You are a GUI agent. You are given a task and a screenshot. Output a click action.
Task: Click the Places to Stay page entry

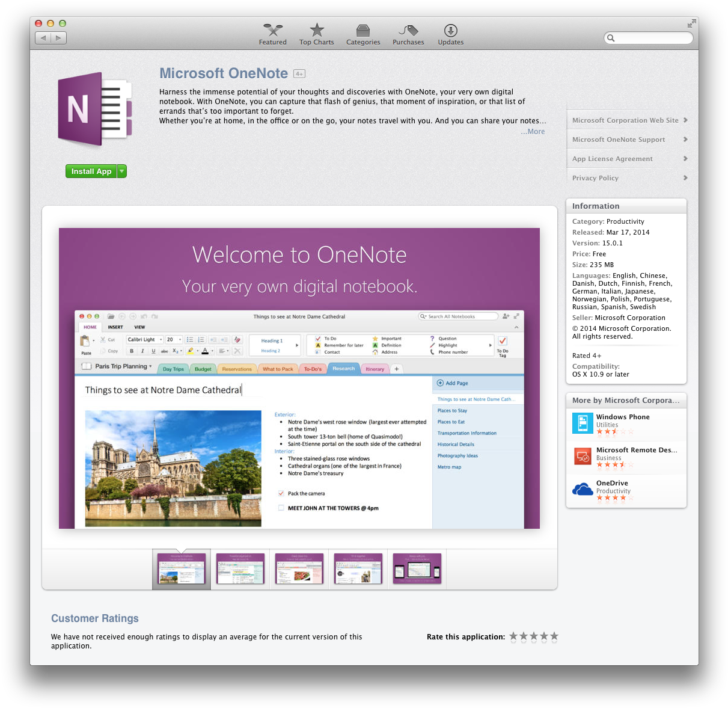[x=452, y=411]
